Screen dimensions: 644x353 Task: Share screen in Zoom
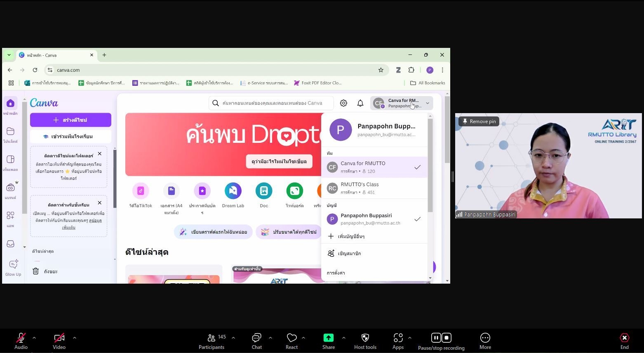tap(329, 341)
